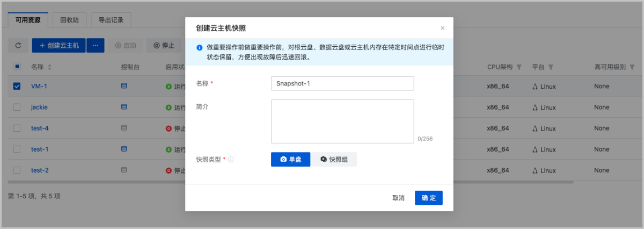Click into the 简介 description text area
Viewport: 644px width, 229px height.
point(342,121)
